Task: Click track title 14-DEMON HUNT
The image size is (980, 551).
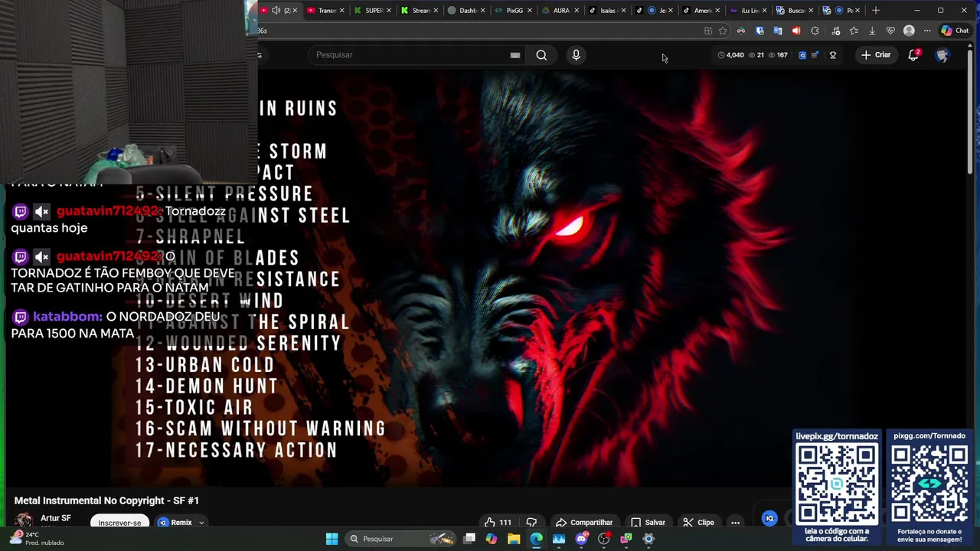Action: pos(207,386)
